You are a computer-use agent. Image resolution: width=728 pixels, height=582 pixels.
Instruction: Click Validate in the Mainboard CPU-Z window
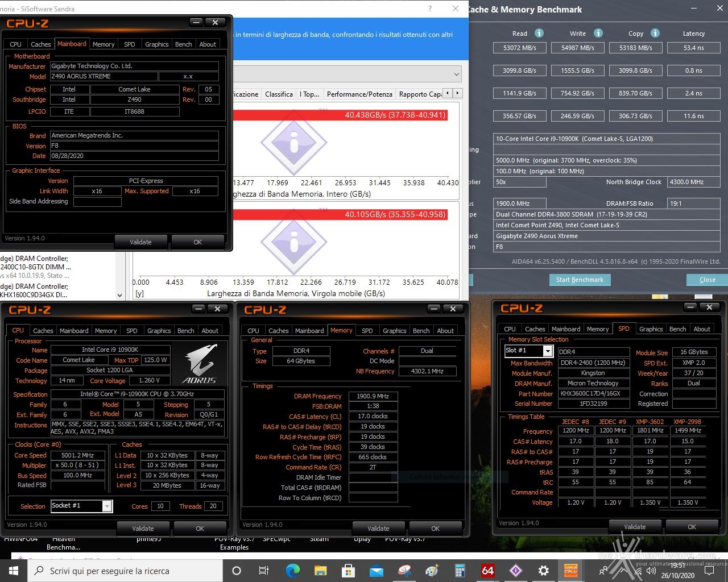(x=140, y=242)
